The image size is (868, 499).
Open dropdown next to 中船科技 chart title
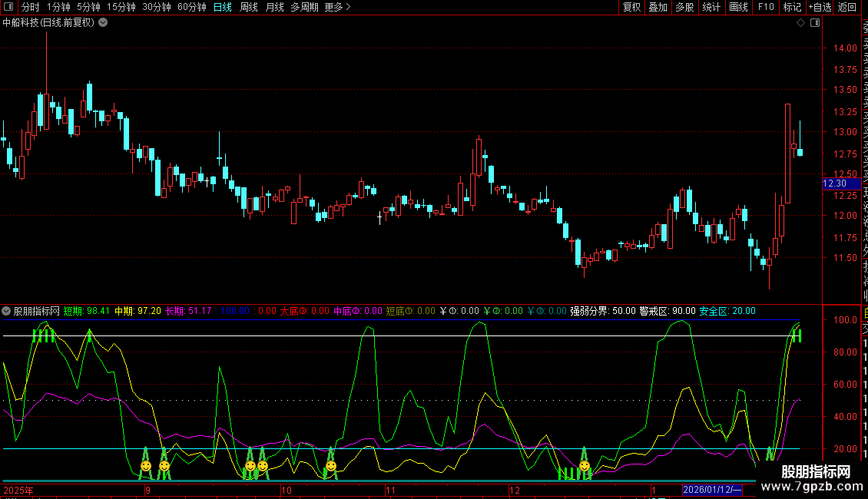coord(103,22)
